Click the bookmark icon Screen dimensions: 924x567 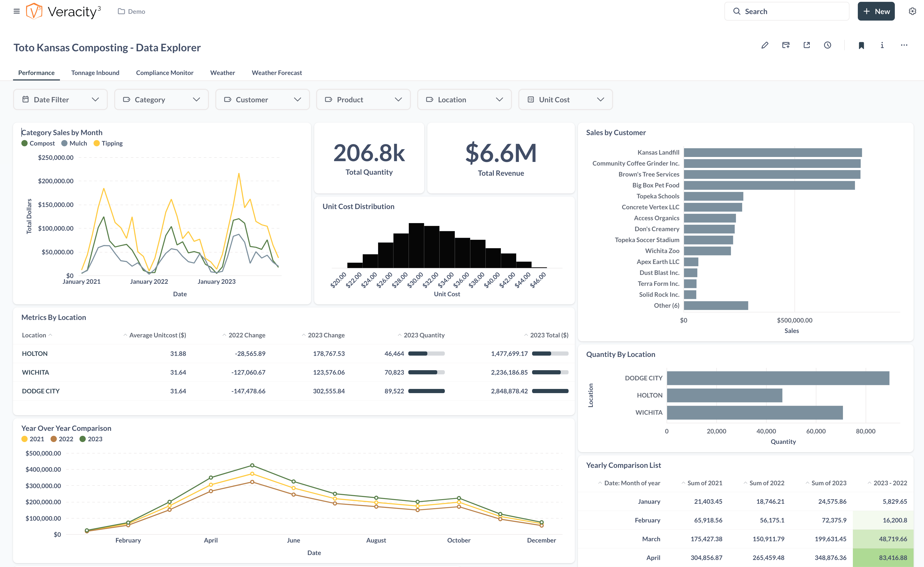(861, 45)
